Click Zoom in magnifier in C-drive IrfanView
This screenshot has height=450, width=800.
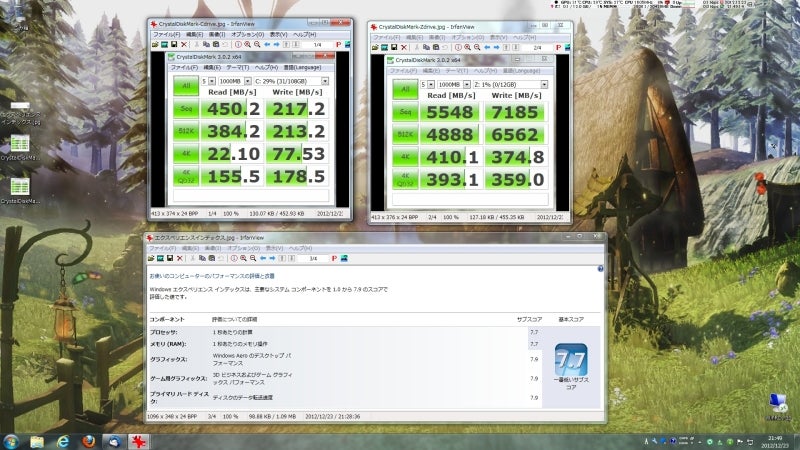coord(247,45)
